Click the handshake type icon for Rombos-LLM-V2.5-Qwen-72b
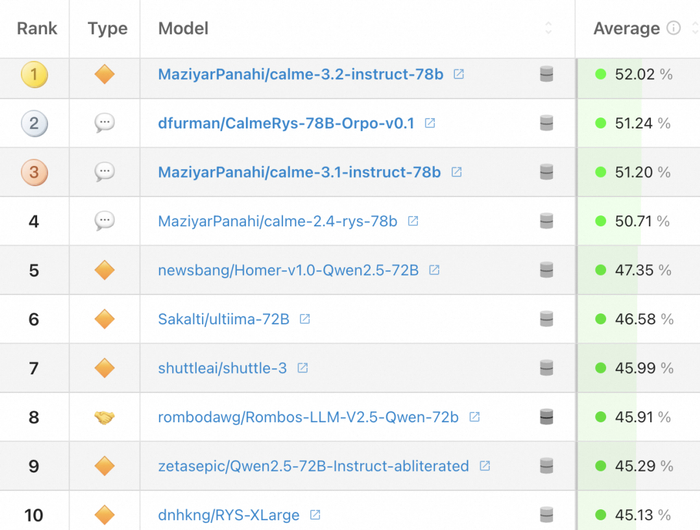This screenshot has width=700, height=530. (x=104, y=417)
